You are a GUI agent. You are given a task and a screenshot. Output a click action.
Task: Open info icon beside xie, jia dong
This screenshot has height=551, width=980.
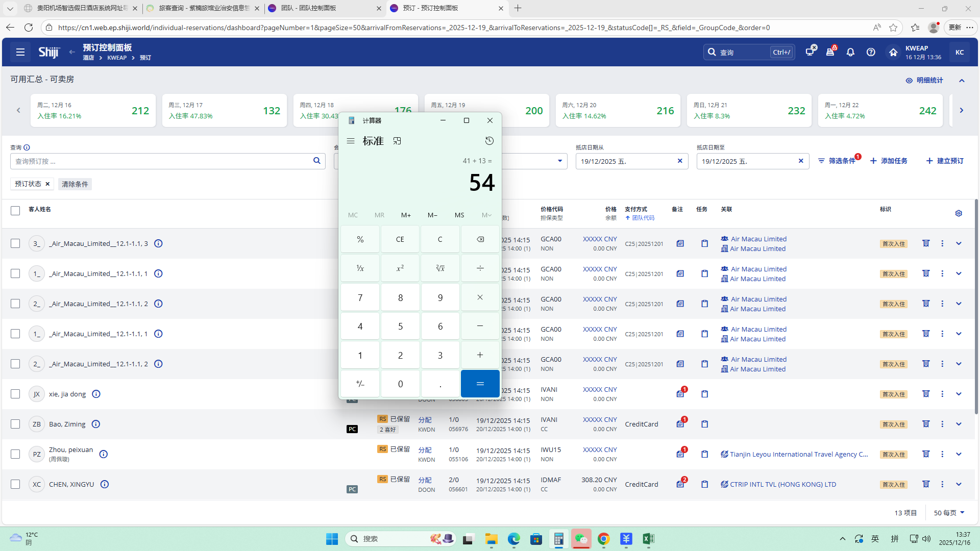click(96, 394)
